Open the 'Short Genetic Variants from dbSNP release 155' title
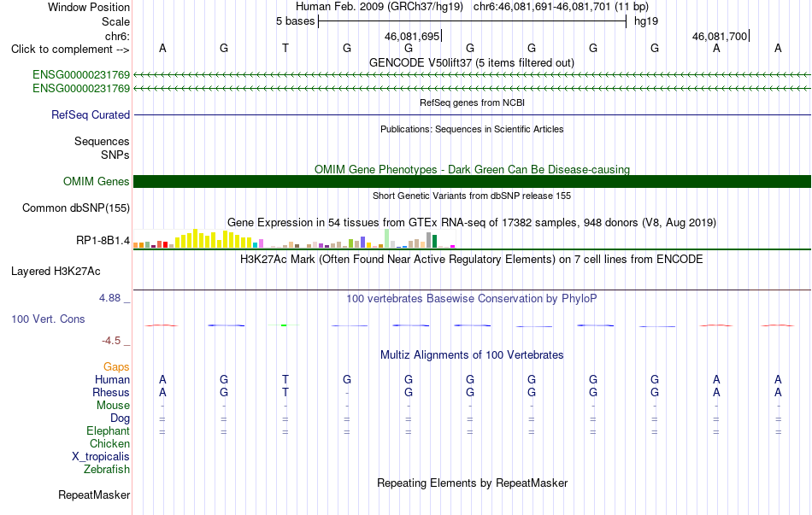The image size is (812, 515). tap(472, 196)
